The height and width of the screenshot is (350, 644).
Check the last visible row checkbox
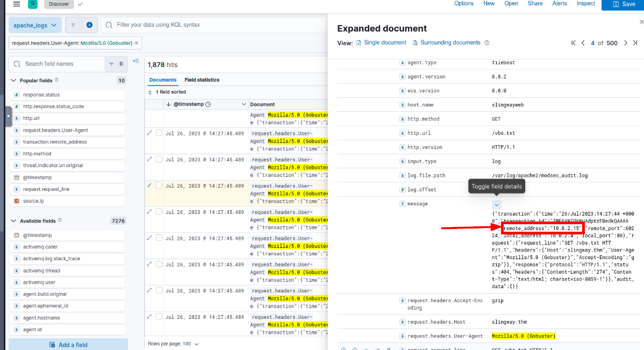coord(159,316)
